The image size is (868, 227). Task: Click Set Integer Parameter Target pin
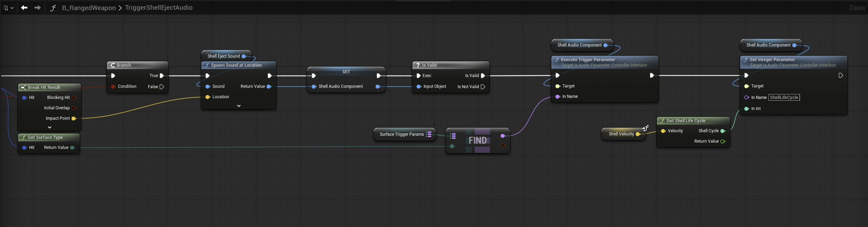pyautogui.click(x=746, y=86)
